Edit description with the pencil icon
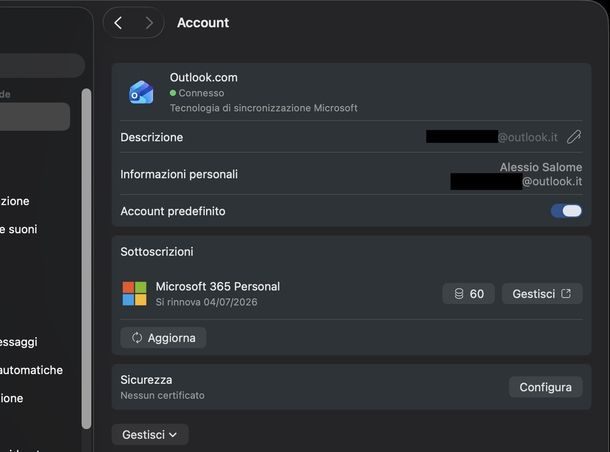The width and height of the screenshot is (610, 452). 574,137
